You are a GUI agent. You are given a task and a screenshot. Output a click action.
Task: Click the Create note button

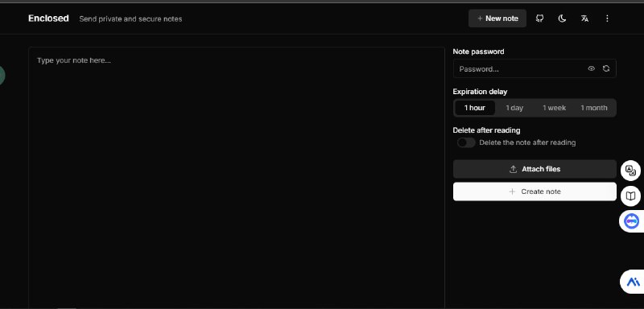pos(535,192)
